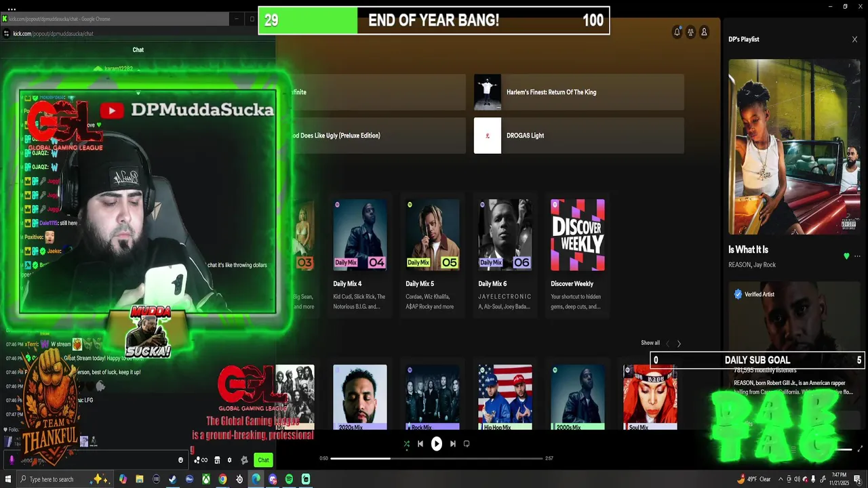868x488 pixels.
Task: Open the Daily Mix 6 playlist
Action: [505, 255]
